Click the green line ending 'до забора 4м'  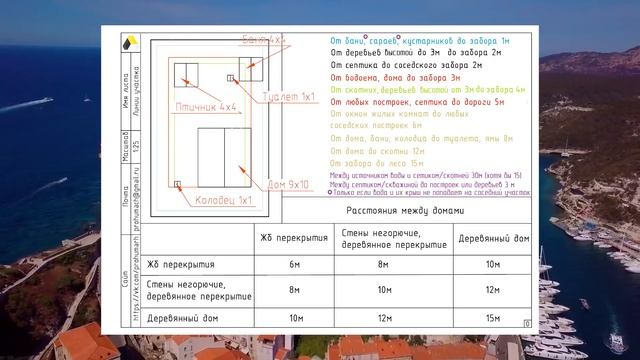(428, 90)
